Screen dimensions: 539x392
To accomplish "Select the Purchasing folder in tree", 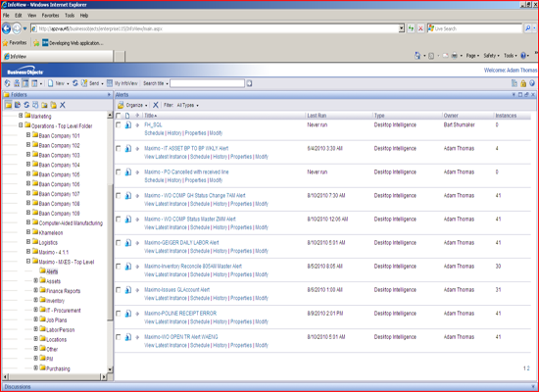I will point(58,368).
